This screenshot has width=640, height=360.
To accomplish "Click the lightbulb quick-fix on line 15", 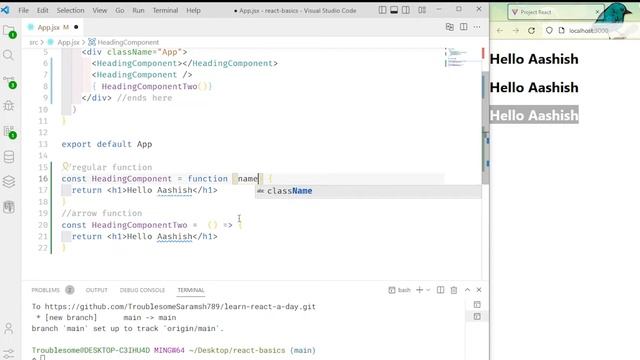I will [65, 166].
